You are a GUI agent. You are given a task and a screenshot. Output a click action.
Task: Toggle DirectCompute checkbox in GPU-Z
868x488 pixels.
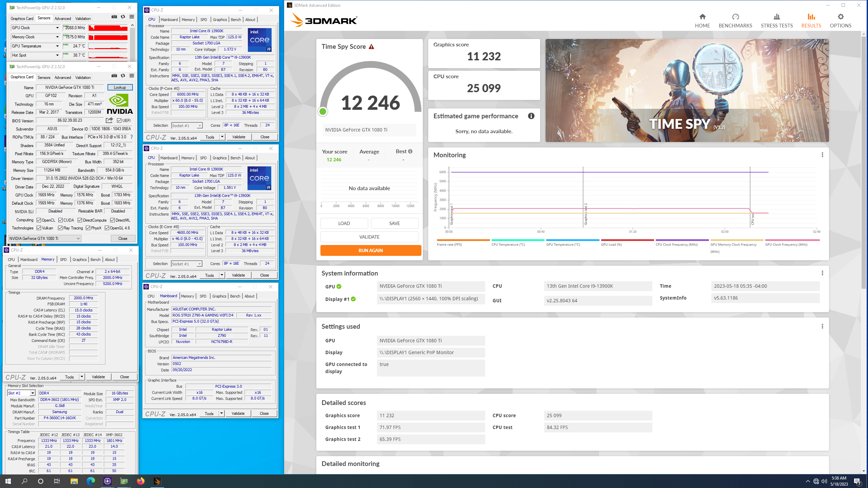(80, 220)
